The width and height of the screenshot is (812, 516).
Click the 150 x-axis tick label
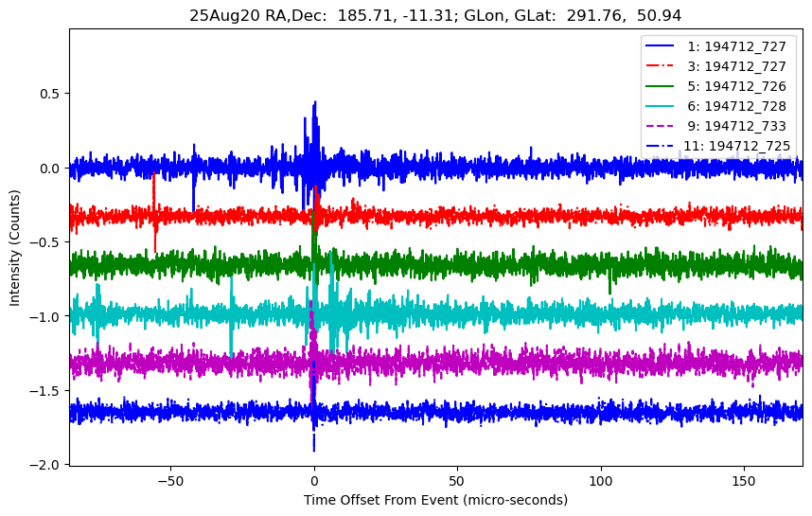[x=744, y=481]
